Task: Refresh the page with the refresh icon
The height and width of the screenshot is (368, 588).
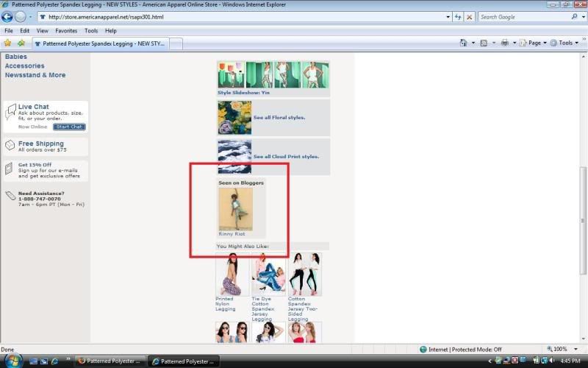Action: tap(458, 17)
